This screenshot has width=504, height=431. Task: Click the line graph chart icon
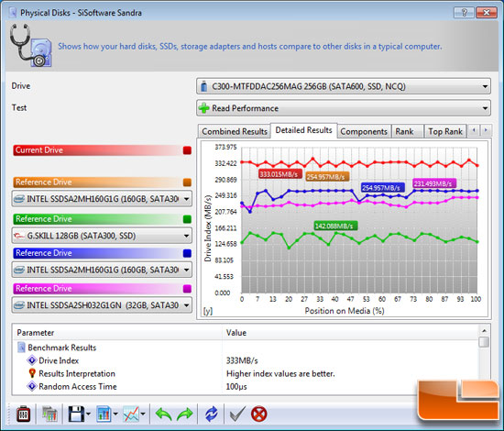(131, 414)
